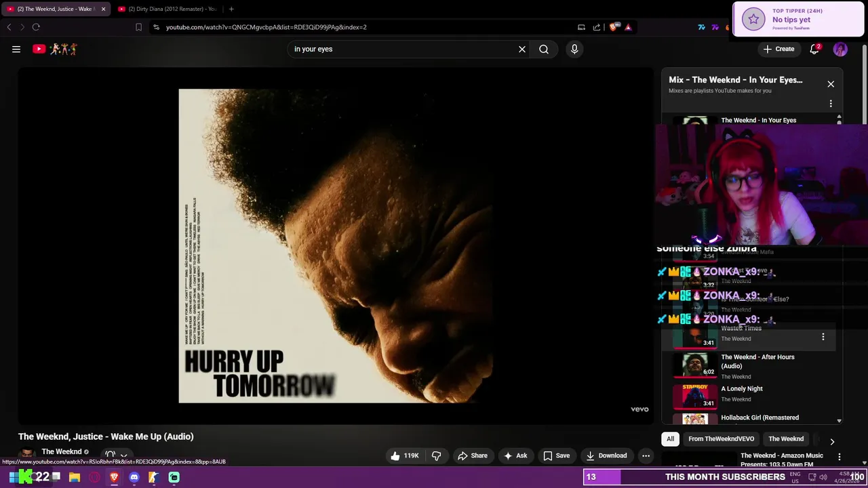Dislike the Wake Me Up video

(x=437, y=455)
